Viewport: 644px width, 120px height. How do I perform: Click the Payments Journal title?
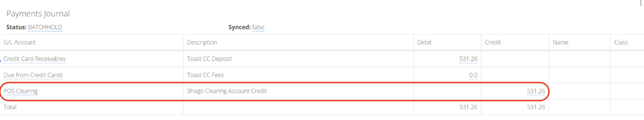pos(38,14)
